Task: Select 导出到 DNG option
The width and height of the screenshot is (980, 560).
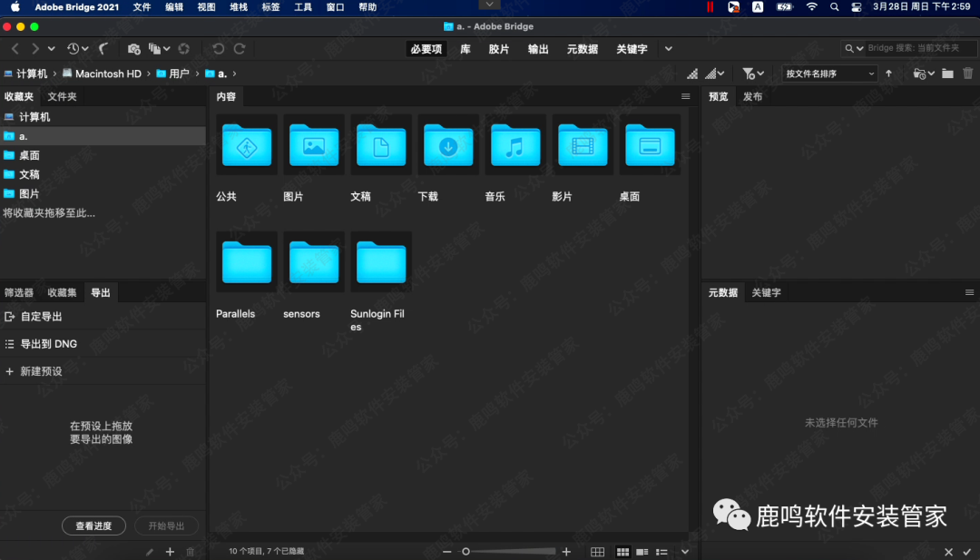Action: click(50, 344)
